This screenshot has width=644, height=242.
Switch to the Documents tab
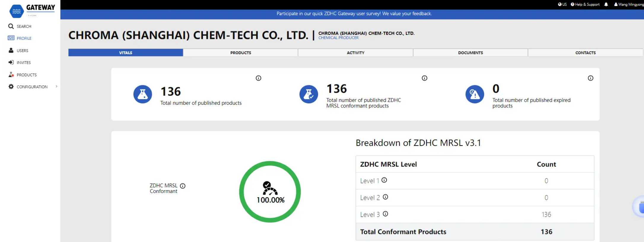470,53
